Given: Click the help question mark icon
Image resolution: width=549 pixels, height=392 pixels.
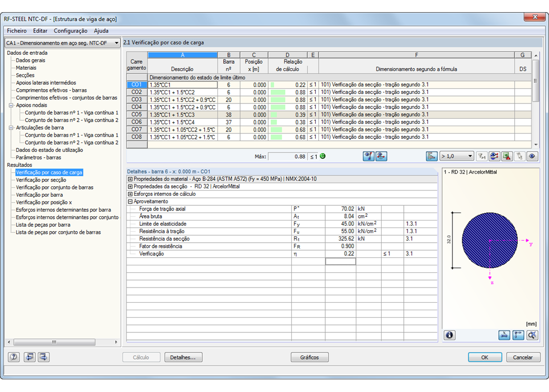Looking at the screenshot, I should (x=14, y=357).
